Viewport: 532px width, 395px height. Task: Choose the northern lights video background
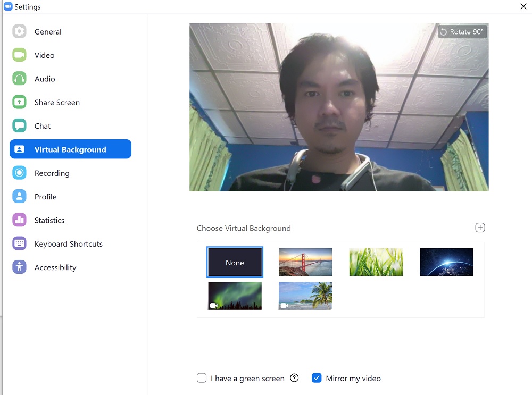[235, 296]
